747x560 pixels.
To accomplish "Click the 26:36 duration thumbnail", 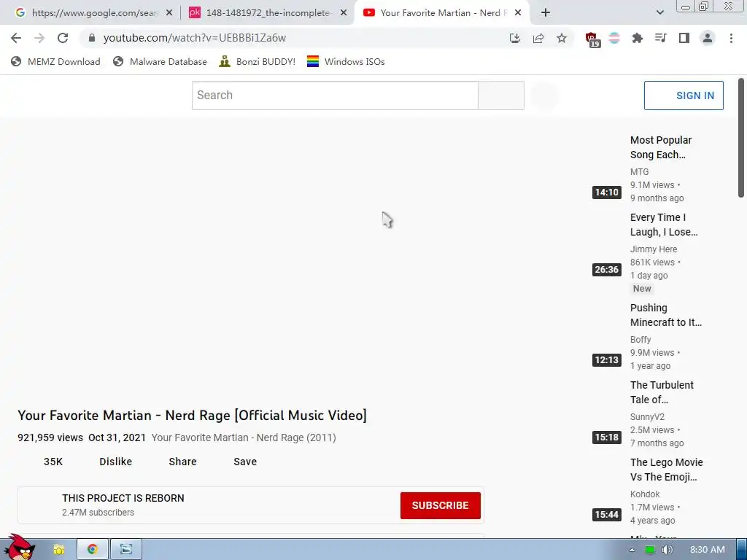I will click(606, 270).
